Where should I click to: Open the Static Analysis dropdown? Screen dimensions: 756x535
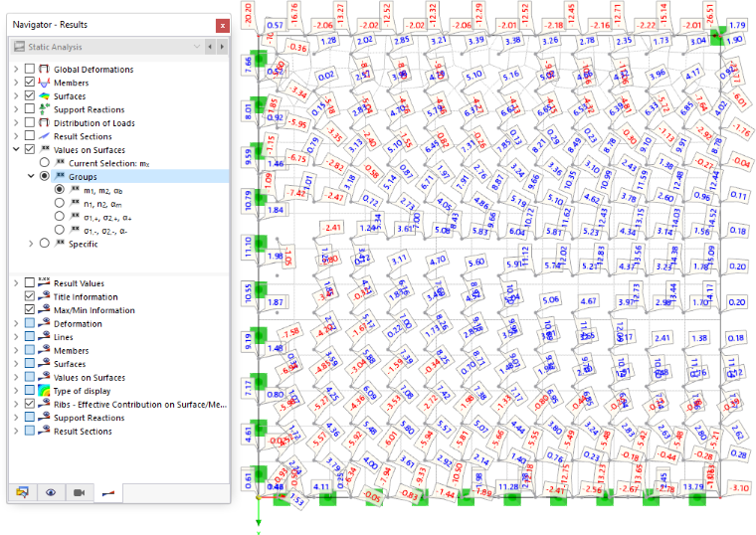click(x=107, y=47)
